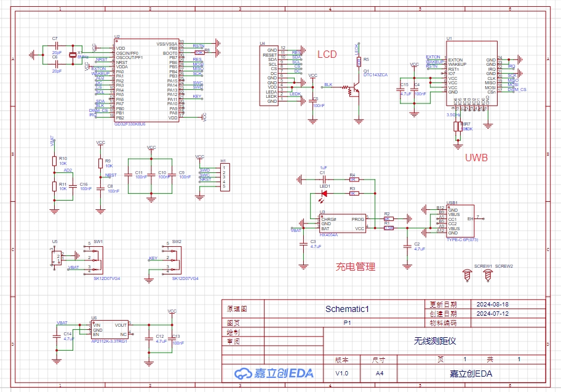The width and height of the screenshot is (561, 392).
Task: Click the 嘉立创EDA cloud logo
Action: (x=274, y=374)
